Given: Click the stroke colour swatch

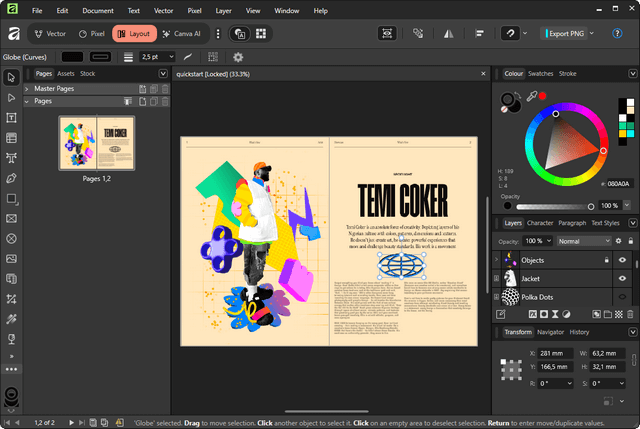Looking at the screenshot, I should click(x=100, y=57).
